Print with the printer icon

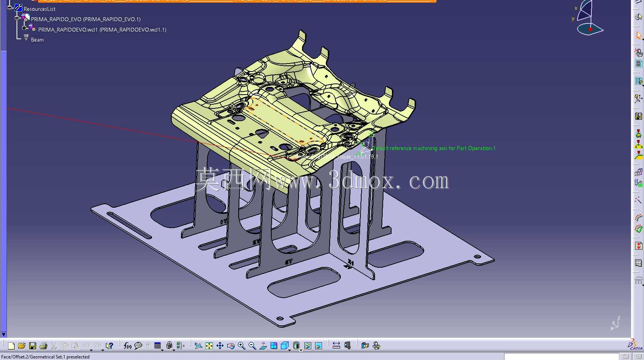[x=43, y=346]
